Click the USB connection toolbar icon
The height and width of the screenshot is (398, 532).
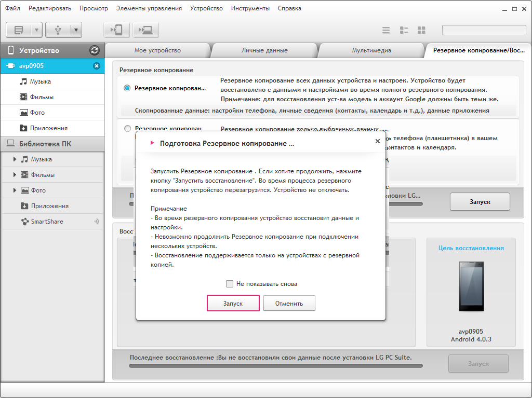click(58, 30)
